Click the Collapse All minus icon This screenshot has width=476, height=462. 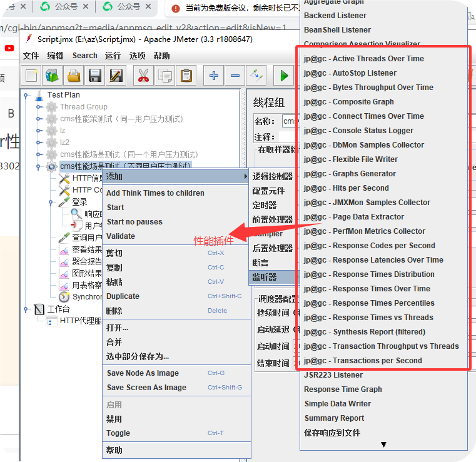235,76
